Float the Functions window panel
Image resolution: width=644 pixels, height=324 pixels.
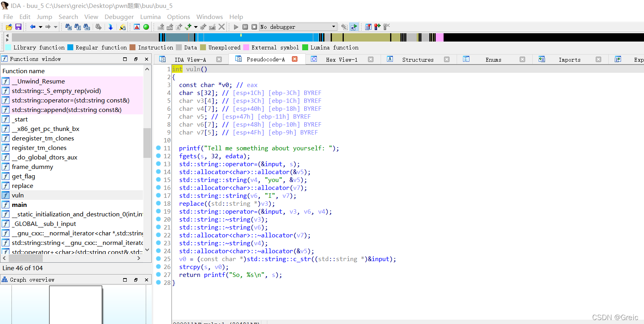136,59
